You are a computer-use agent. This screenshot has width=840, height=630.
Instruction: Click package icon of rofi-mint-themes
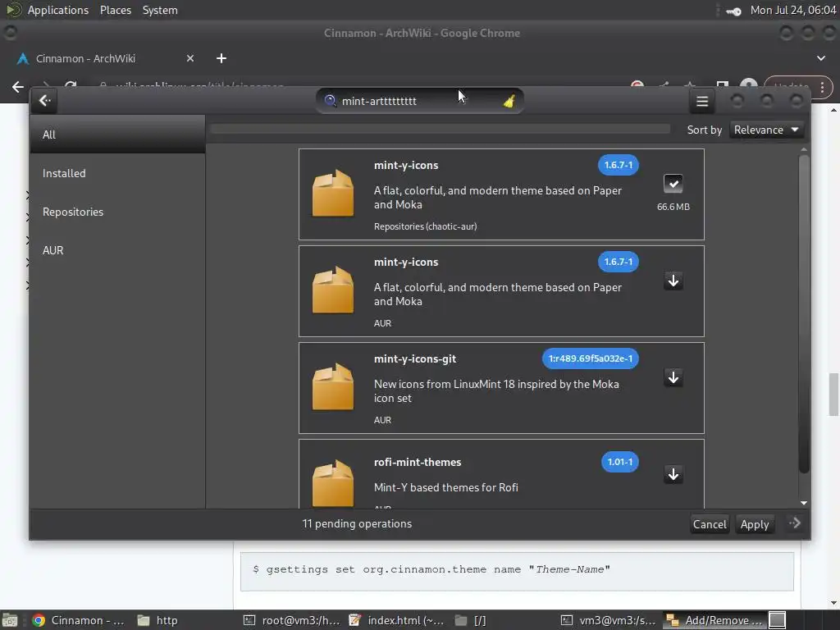pyautogui.click(x=333, y=483)
